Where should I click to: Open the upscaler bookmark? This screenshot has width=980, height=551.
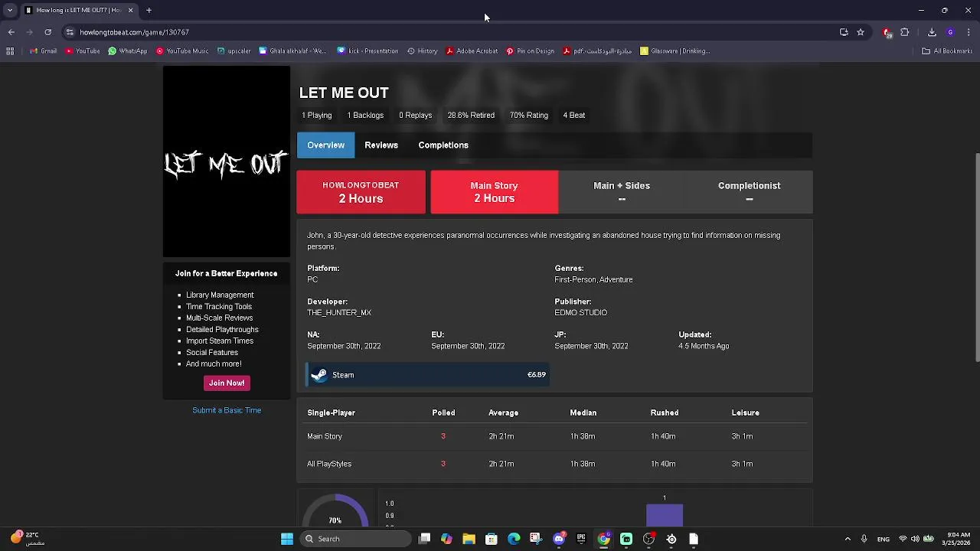(x=234, y=51)
